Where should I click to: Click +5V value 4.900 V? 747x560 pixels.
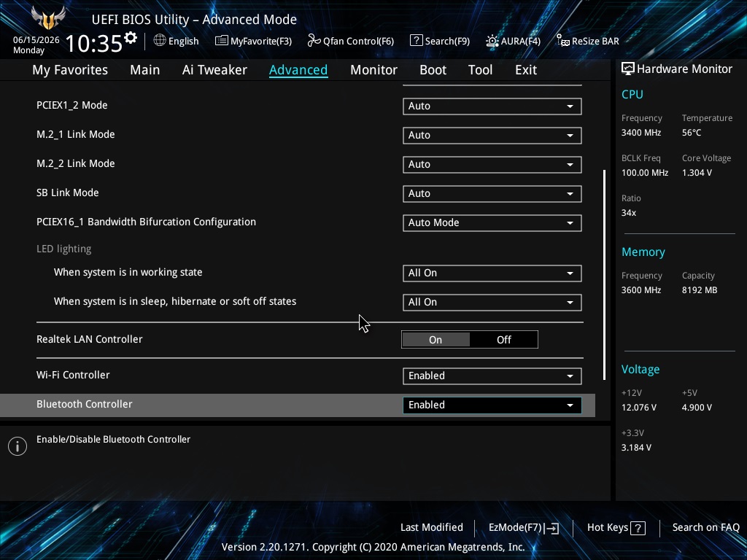click(x=697, y=408)
